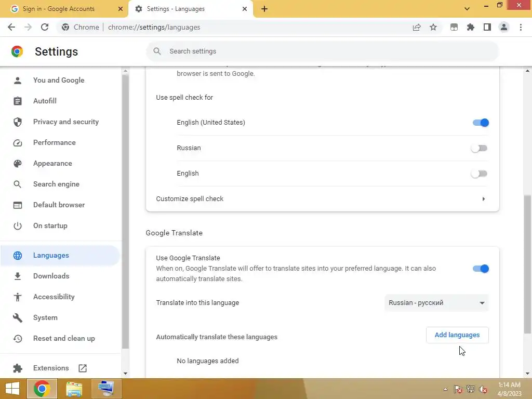This screenshot has height=399, width=532.
Task: Open the Extensions puzzle icon in toolbar
Action: click(471, 27)
